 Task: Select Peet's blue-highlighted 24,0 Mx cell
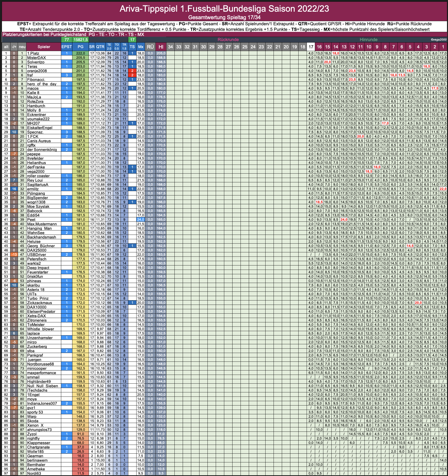pyautogui.click(x=141, y=220)
